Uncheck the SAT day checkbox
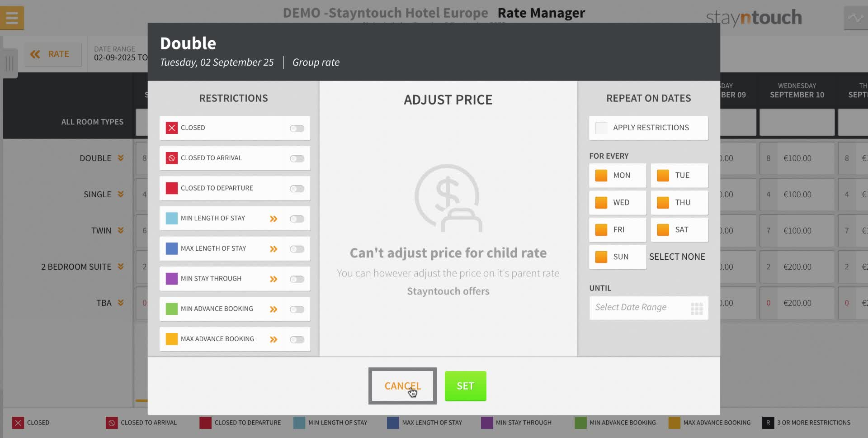The height and width of the screenshot is (438, 868). click(x=663, y=230)
